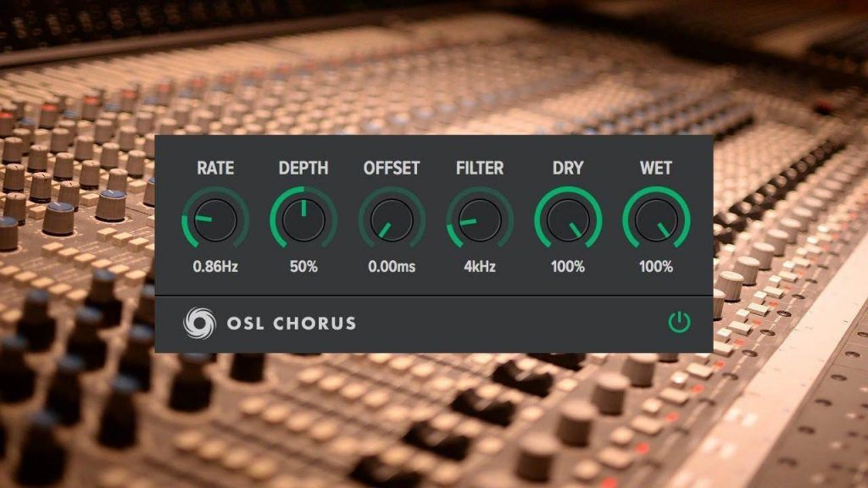Select the DEPTH knob
Screen dimensions: 868x488
tap(303, 221)
